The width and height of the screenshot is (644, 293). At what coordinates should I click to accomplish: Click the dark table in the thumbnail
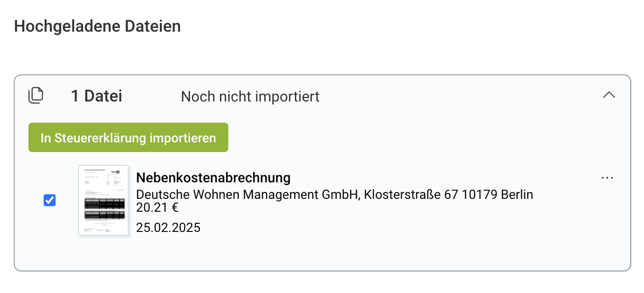tap(104, 209)
